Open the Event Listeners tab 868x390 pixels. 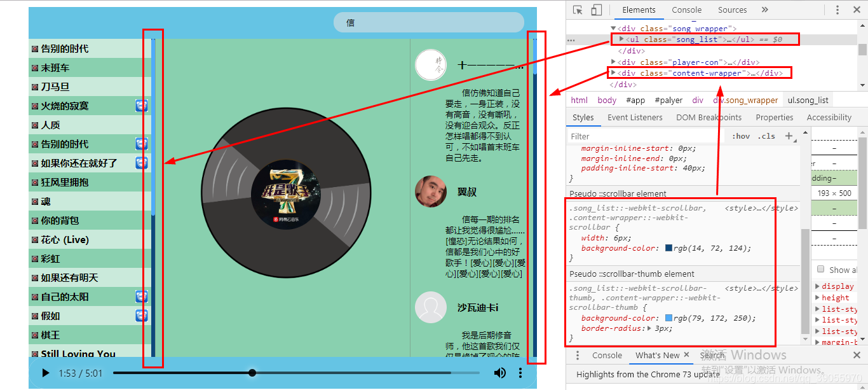tap(634, 117)
